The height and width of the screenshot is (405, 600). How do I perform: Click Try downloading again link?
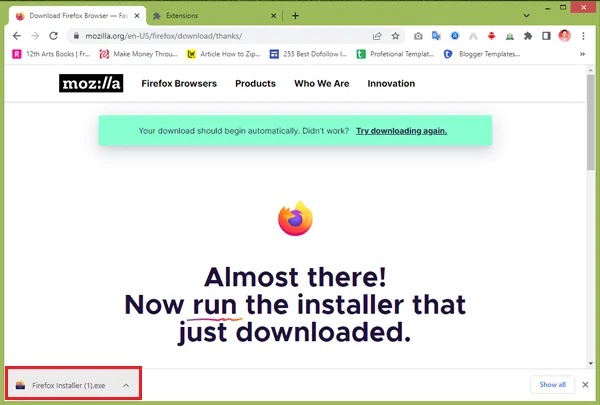[x=401, y=131]
